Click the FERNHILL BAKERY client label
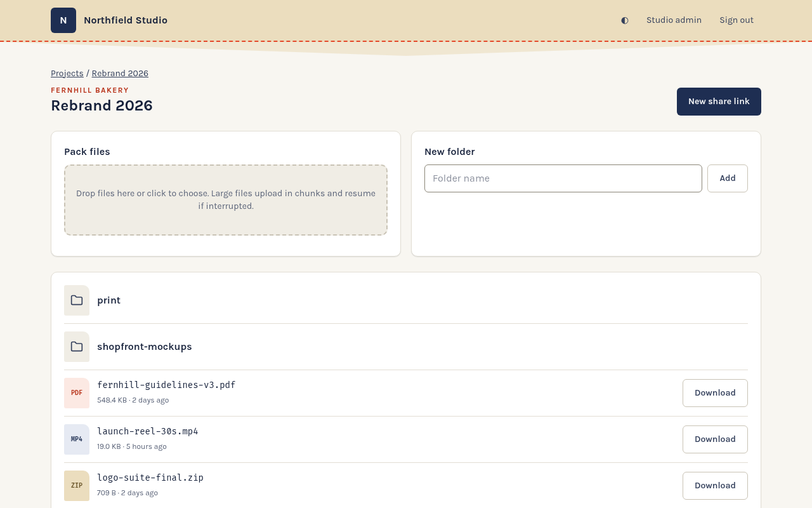This screenshot has width=812, height=508. 90,90
